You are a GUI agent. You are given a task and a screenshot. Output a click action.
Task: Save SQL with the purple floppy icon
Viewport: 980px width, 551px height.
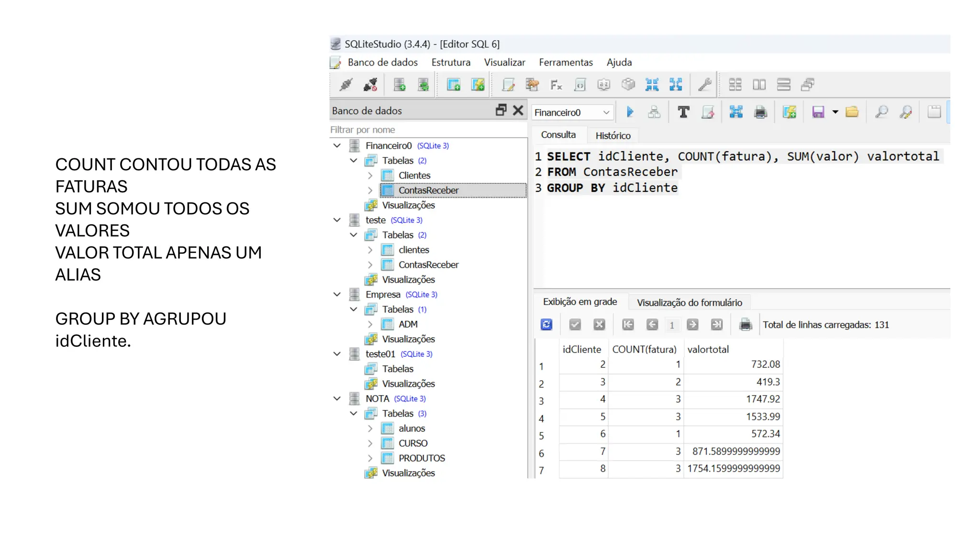818,112
